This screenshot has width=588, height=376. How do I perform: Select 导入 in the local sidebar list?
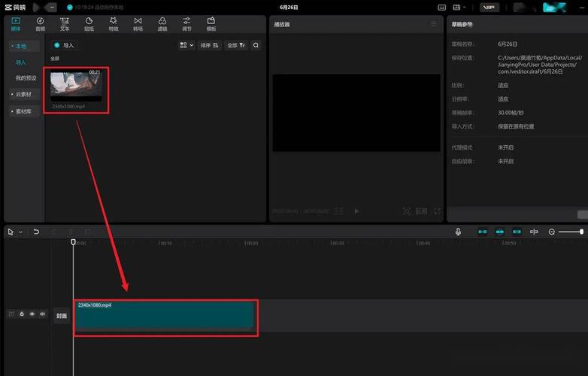coord(21,62)
